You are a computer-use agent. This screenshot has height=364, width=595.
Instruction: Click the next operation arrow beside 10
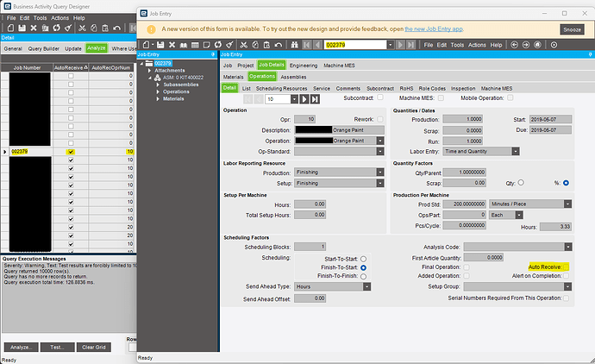click(304, 99)
